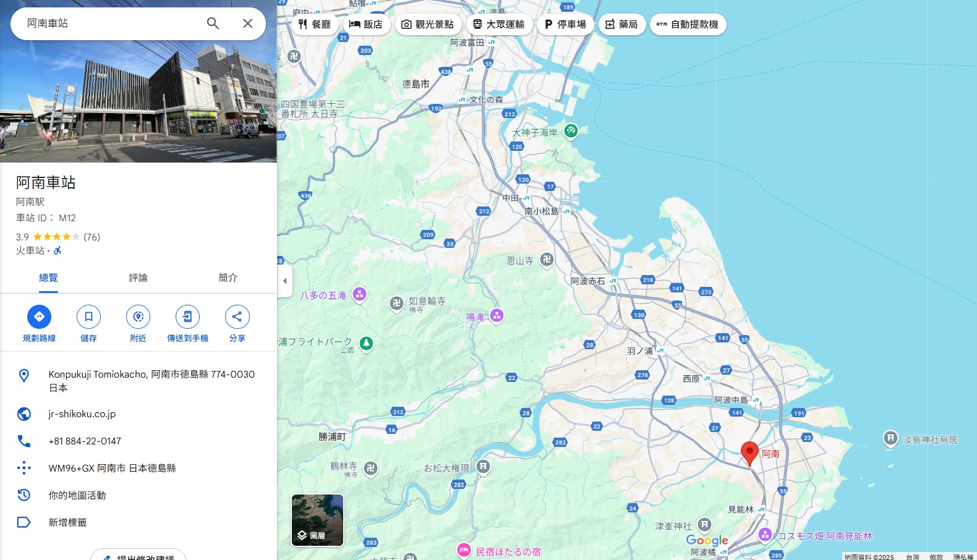Screen dimensions: 977x560
Task: Show 自動提款機 ATMs on map
Action: tap(688, 24)
